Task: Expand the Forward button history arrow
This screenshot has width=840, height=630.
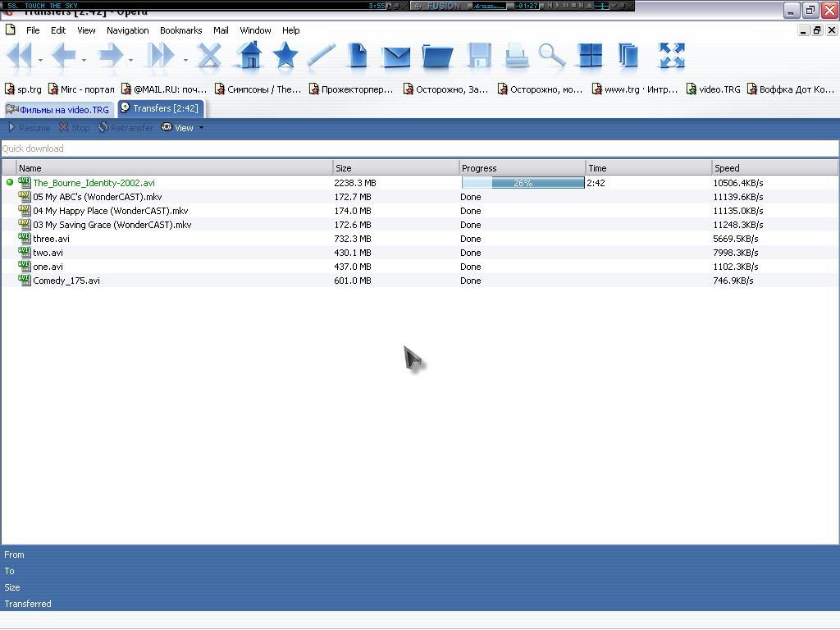Action: pos(130,60)
